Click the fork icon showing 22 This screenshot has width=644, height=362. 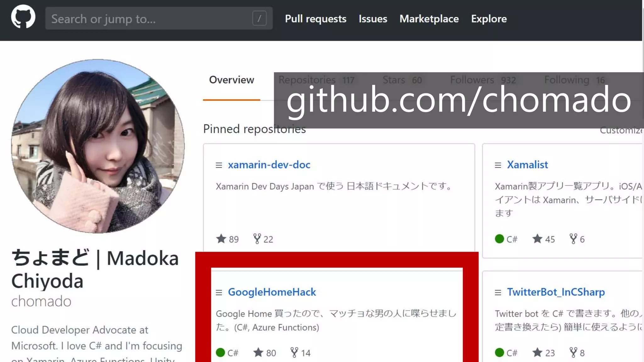[x=257, y=239]
